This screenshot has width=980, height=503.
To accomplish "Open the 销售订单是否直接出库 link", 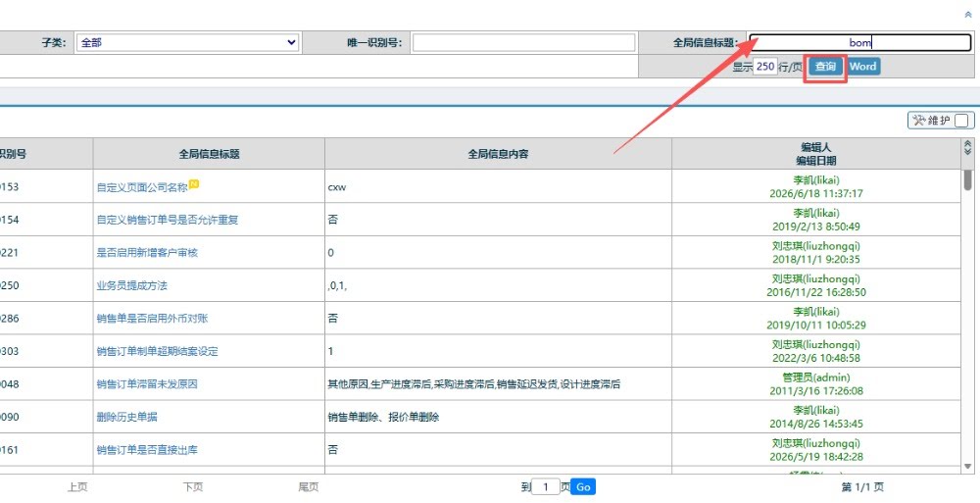I will (147, 450).
